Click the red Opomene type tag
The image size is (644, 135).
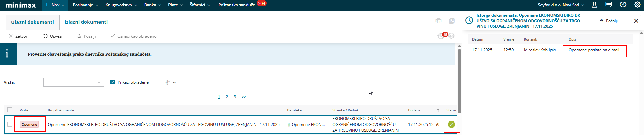point(29,124)
